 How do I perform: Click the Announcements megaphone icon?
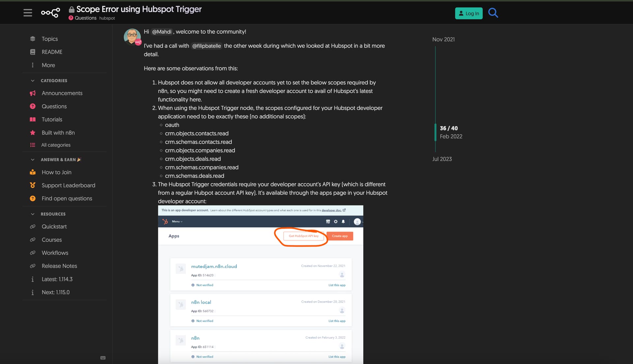click(33, 93)
